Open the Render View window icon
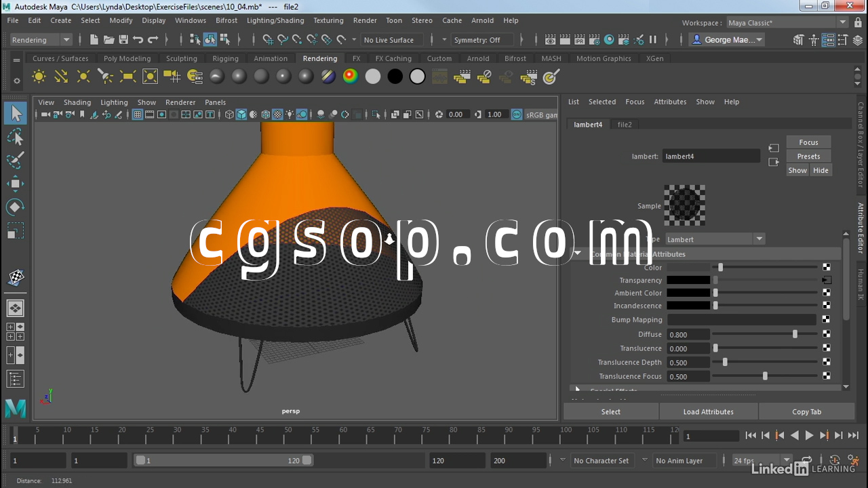Viewport: 868px width, 488px height. point(550,40)
